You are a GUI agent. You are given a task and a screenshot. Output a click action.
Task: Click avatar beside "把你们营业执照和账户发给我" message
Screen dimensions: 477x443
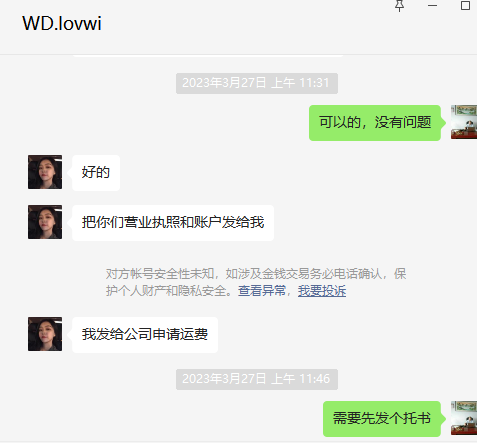coord(45,222)
